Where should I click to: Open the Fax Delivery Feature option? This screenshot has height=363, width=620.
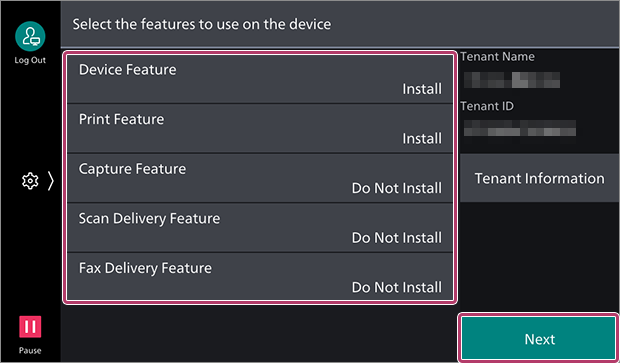click(x=260, y=277)
